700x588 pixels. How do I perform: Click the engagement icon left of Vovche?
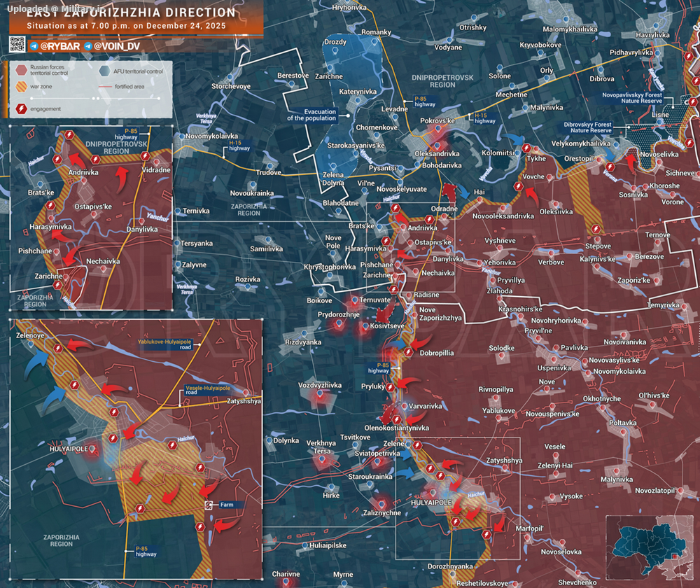pos(517,186)
